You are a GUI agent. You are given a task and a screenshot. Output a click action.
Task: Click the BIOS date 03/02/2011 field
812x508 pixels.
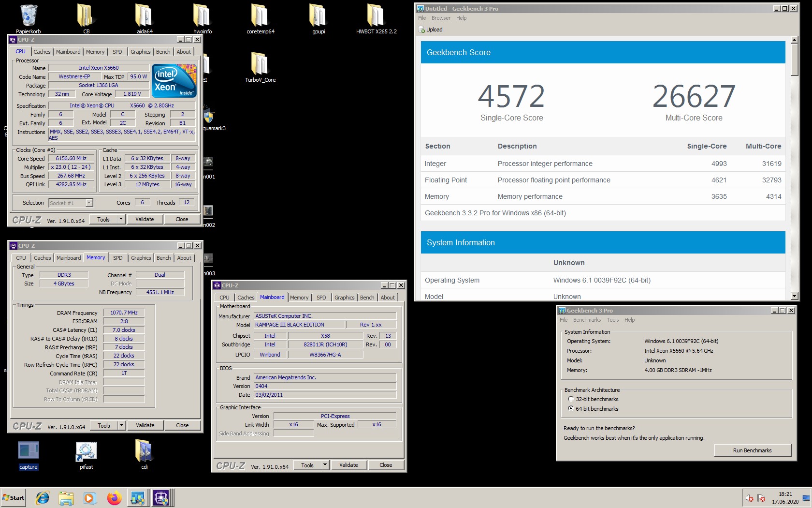[325, 395]
